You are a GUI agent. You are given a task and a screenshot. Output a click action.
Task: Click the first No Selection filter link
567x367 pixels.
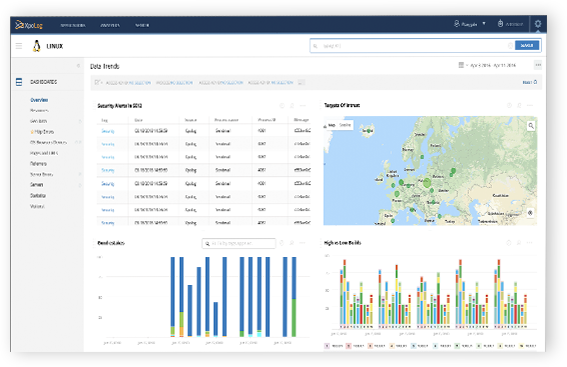(x=140, y=83)
